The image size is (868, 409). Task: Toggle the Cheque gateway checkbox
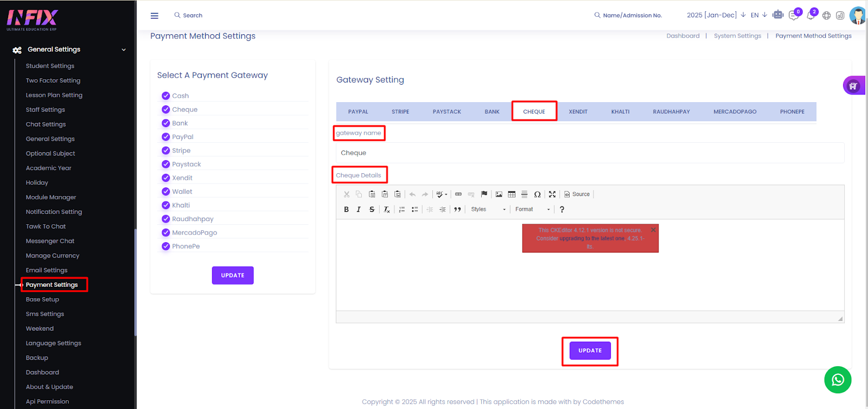[166, 109]
